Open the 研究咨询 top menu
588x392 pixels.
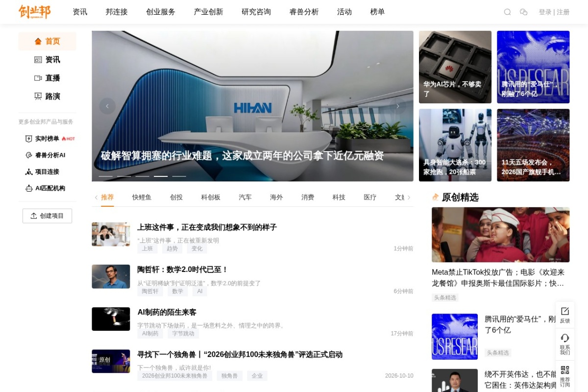[256, 12]
